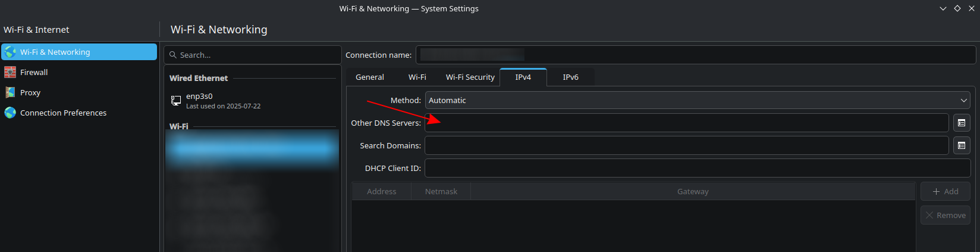Click into the Search Domains field
980x252 pixels.
[686, 145]
